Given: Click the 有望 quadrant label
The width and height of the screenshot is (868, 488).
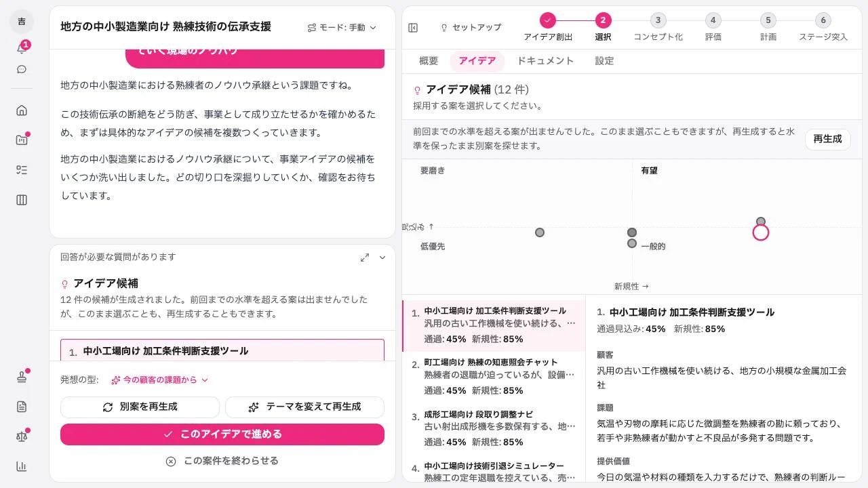Looking at the screenshot, I should point(650,171).
